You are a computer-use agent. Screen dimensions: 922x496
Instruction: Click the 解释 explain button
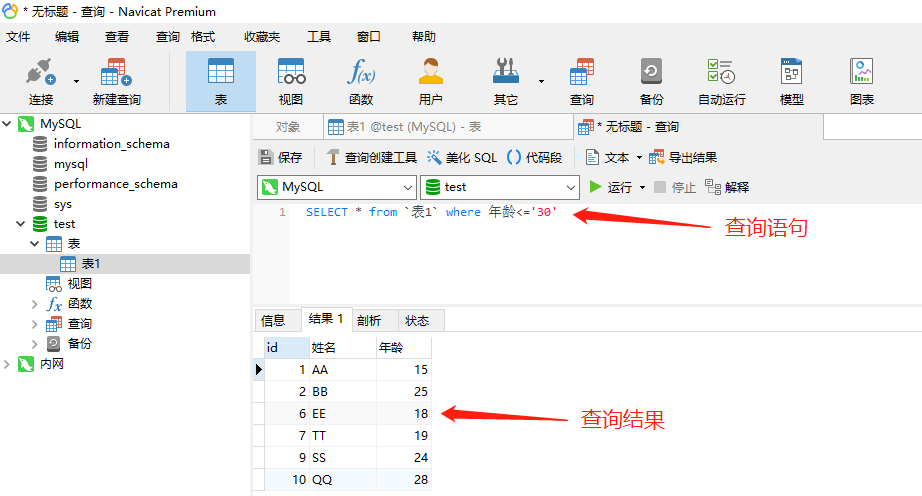click(x=727, y=187)
